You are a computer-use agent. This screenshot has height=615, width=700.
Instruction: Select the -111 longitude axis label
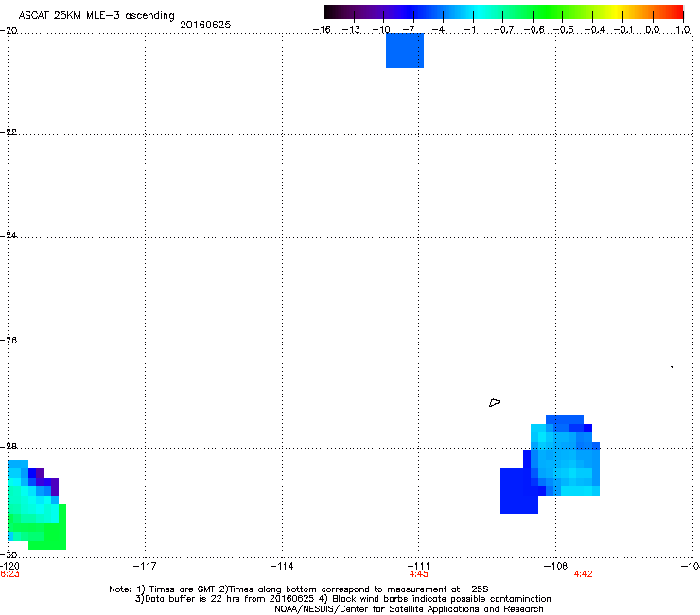(x=419, y=566)
